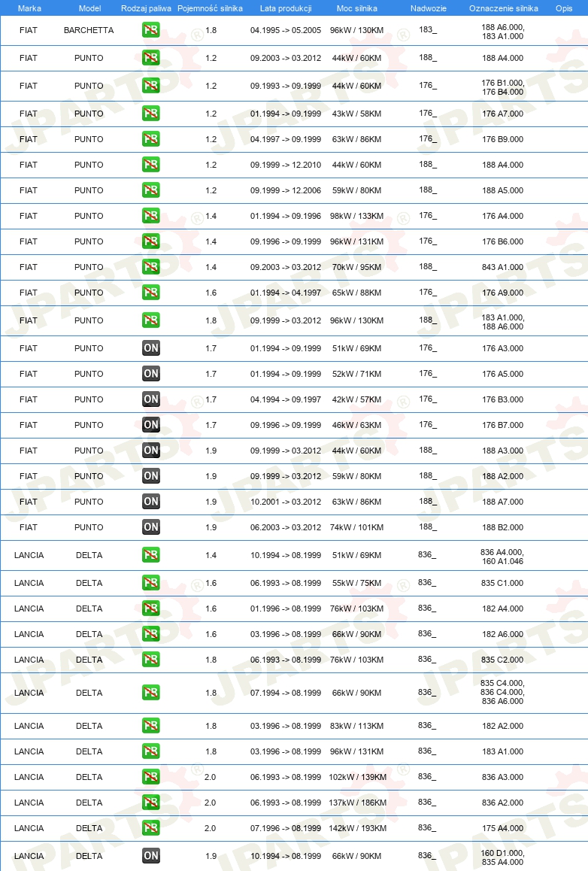588x871 pixels.
Task: Click diesel ON icon for Punto 176 A3.000
Action: 151,348
